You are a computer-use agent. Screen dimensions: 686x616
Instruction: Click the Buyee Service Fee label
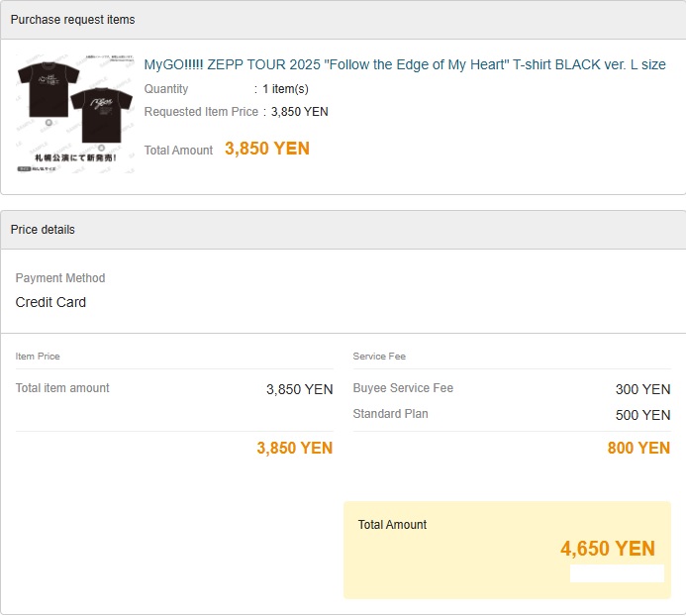coord(403,388)
